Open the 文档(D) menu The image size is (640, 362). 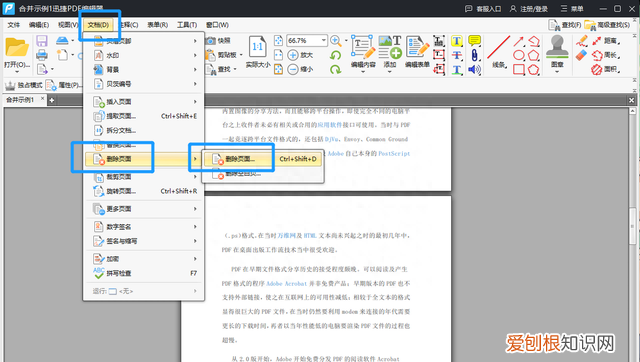click(x=98, y=25)
